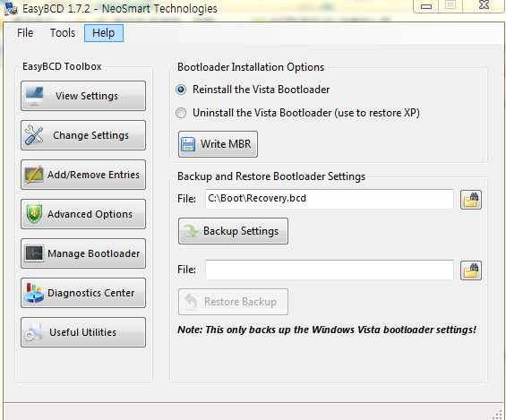Image resolution: width=506 pixels, height=420 pixels.
Task: Close the EasyBCD window
Action: pyautogui.click(x=484, y=5)
